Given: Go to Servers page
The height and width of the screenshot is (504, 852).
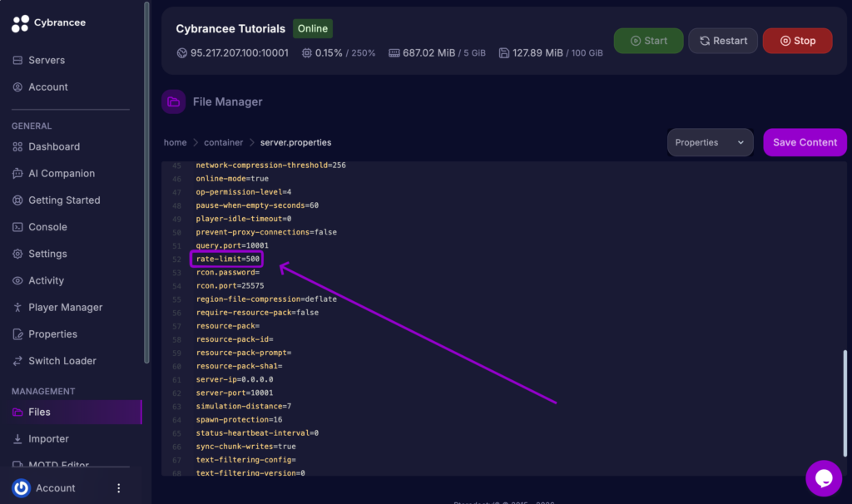Looking at the screenshot, I should point(47,60).
